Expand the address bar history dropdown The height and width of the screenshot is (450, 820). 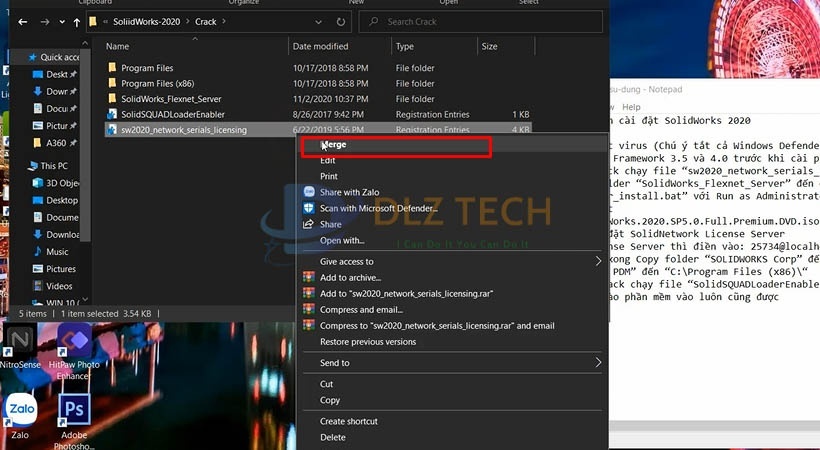[x=318, y=22]
